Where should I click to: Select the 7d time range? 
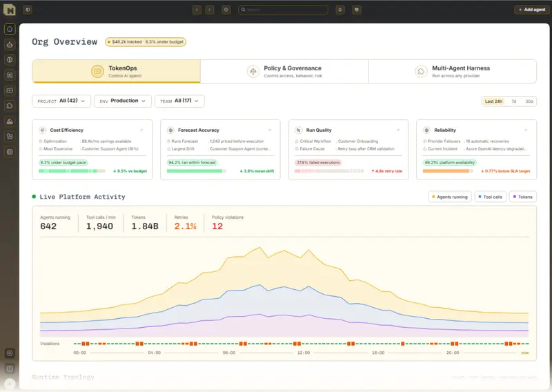(x=513, y=101)
